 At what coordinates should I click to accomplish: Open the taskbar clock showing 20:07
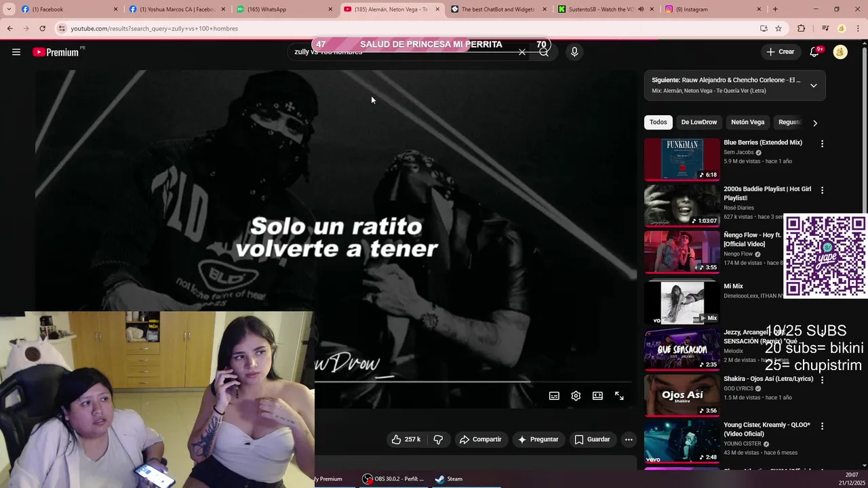tap(852, 479)
